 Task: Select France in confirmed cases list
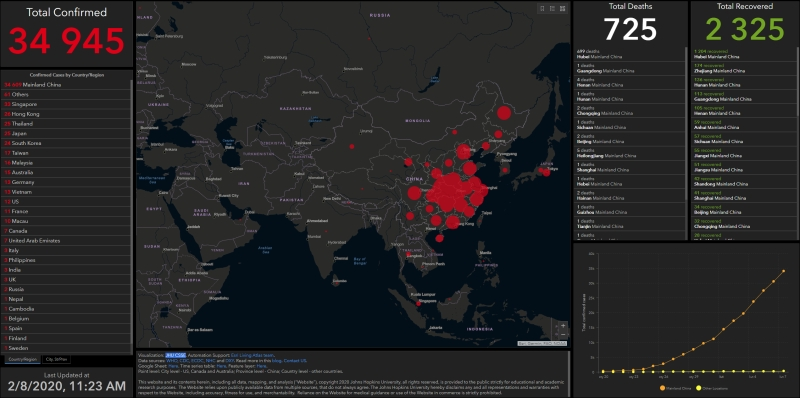point(66,211)
